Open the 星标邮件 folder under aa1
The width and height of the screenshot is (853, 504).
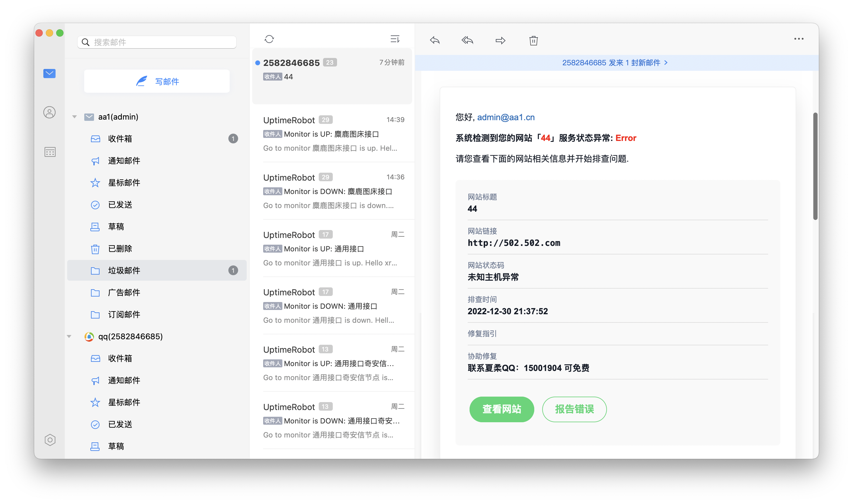coord(124,183)
